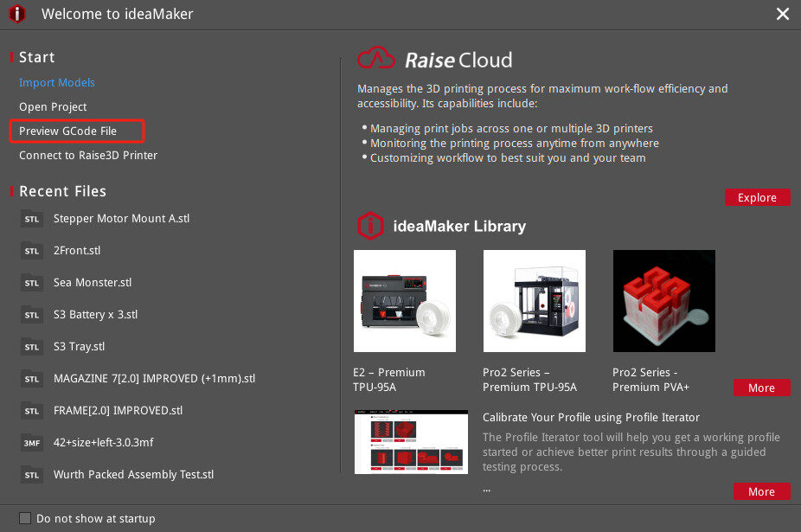Click Import Models link
Image resolution: width=801 pixels, height=532 pixels.
pyautogui.click(x=57, y=83)
